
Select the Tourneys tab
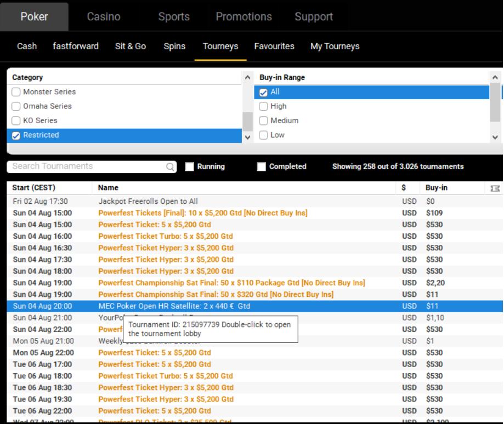pyautogui.click(x=220, y=46)
